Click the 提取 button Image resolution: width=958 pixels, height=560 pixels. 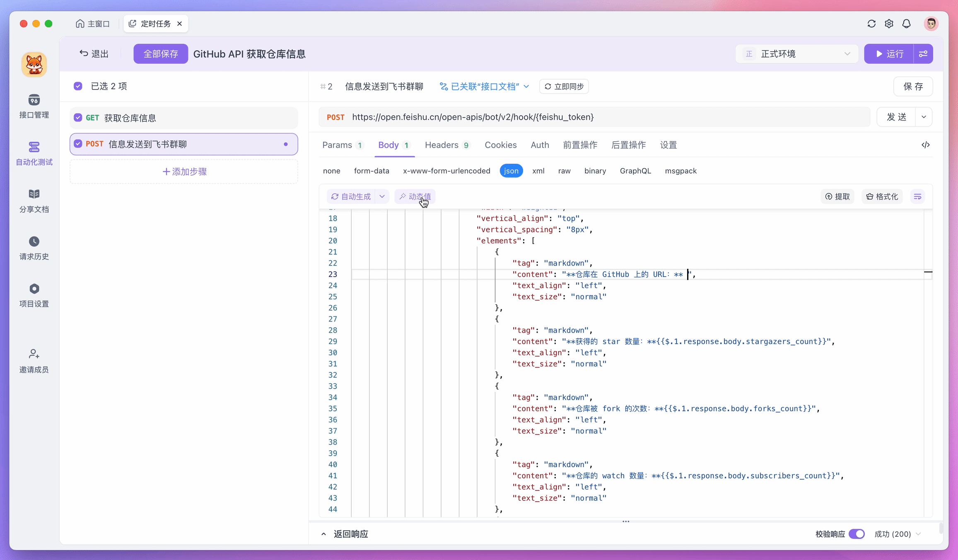pyautogui.click(x=837, y=197)
